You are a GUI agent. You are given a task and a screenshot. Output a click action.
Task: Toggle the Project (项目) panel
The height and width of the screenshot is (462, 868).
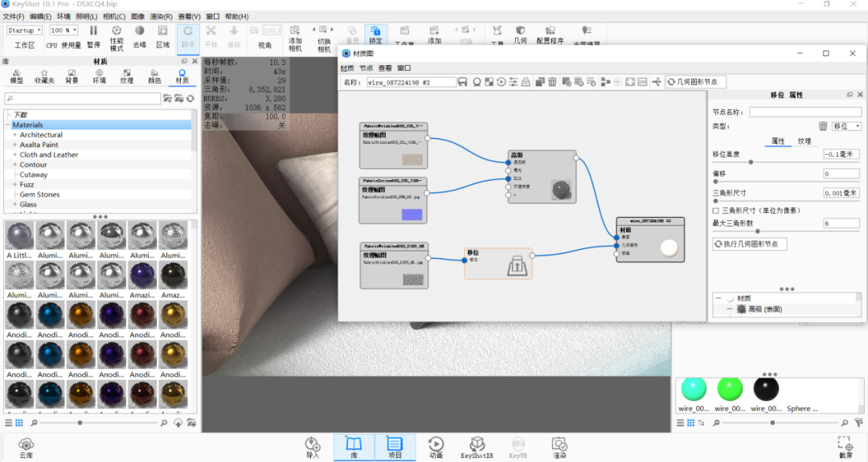coord(395,448)
